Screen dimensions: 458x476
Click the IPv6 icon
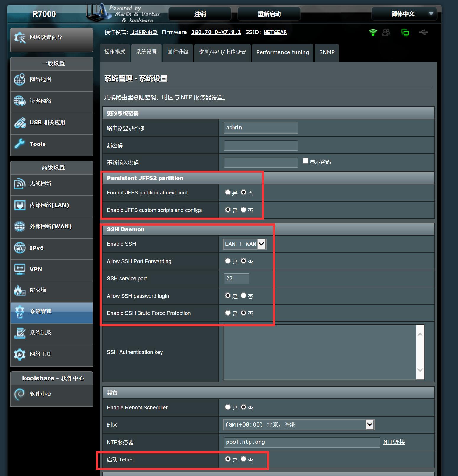[20, 248]
